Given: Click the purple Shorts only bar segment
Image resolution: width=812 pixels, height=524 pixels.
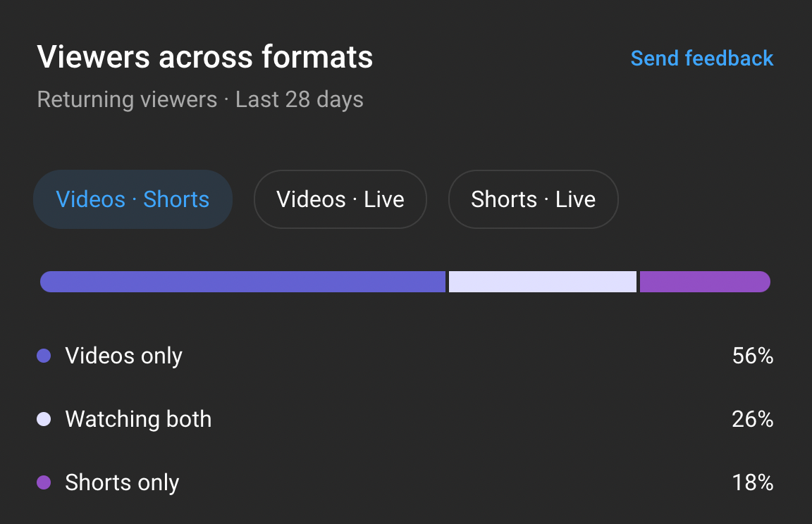Looking at the screenshot, I should 704,282.
